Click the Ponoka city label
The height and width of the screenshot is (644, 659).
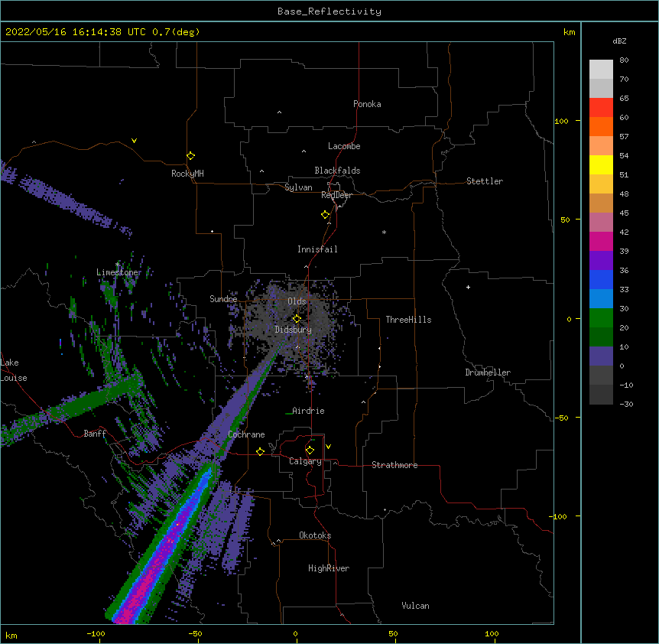click(x=367, y=104)
